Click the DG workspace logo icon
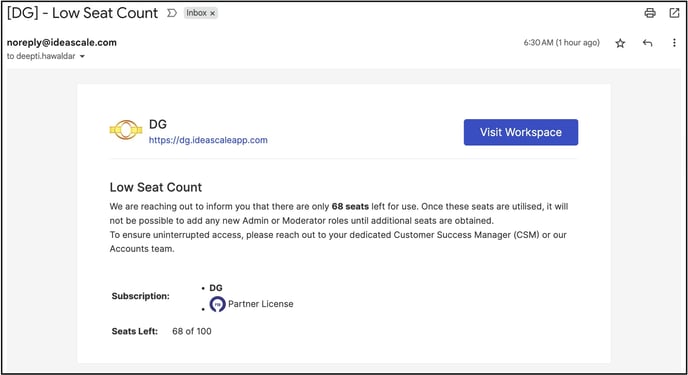The height and width of the screenshot is (375, 688). (125, 130)
